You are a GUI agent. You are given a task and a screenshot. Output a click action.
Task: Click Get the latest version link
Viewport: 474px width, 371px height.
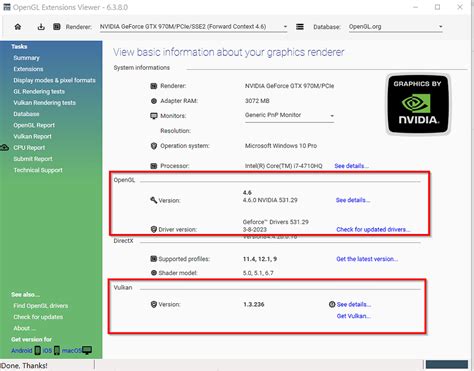pyautogui.click(x=367, y=259)
